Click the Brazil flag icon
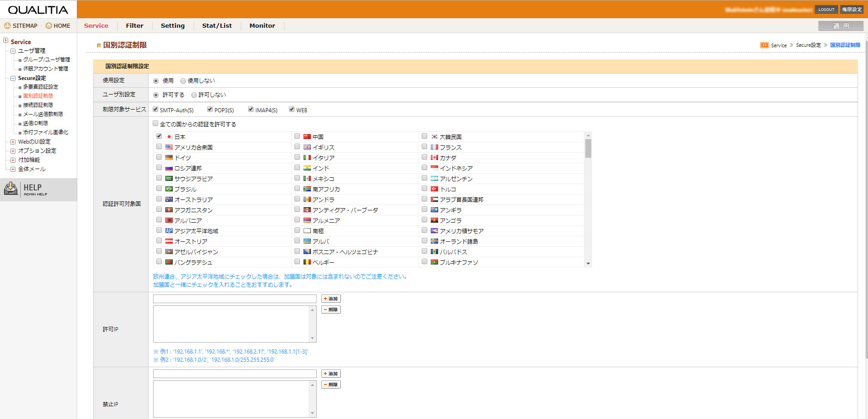868x419 pixels. coord(169,189)
